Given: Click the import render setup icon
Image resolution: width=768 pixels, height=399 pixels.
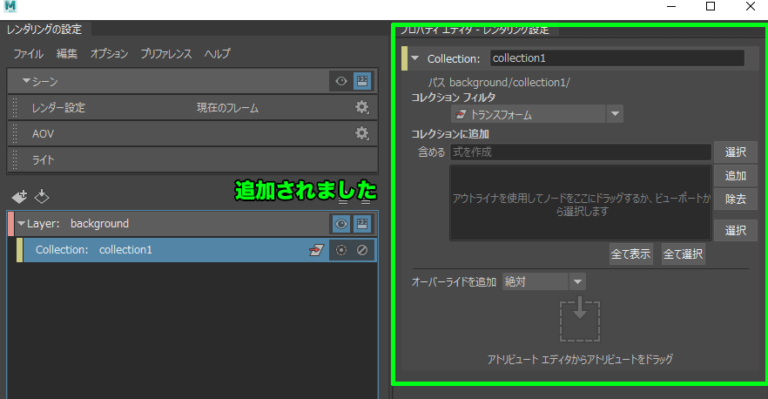Looking at the screenshot, I should coord(42,197).
